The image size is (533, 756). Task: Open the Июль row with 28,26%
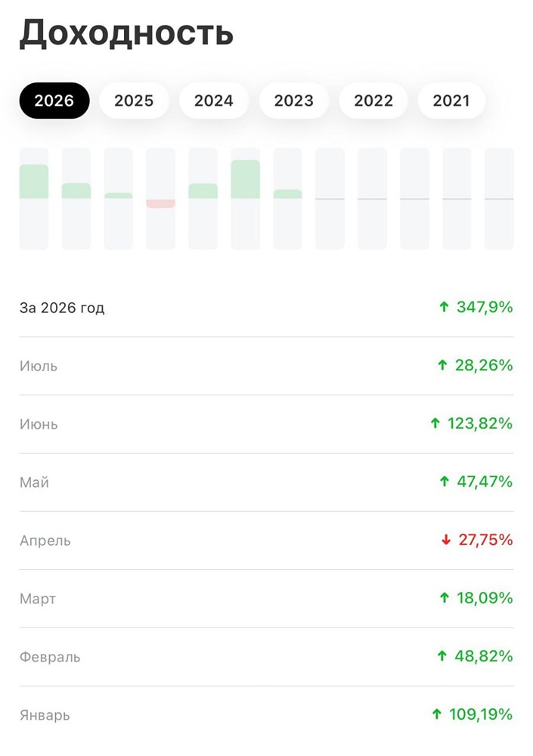266,366
